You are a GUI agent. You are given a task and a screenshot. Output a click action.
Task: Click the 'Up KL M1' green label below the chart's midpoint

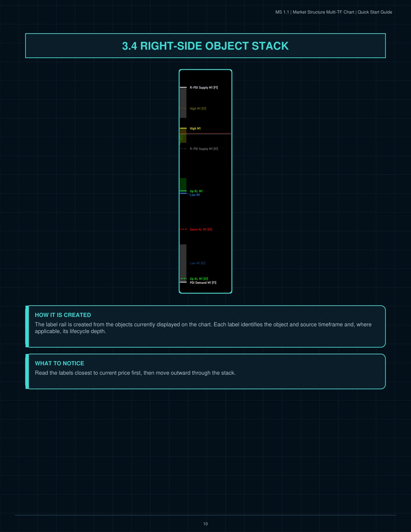point(196,191)
